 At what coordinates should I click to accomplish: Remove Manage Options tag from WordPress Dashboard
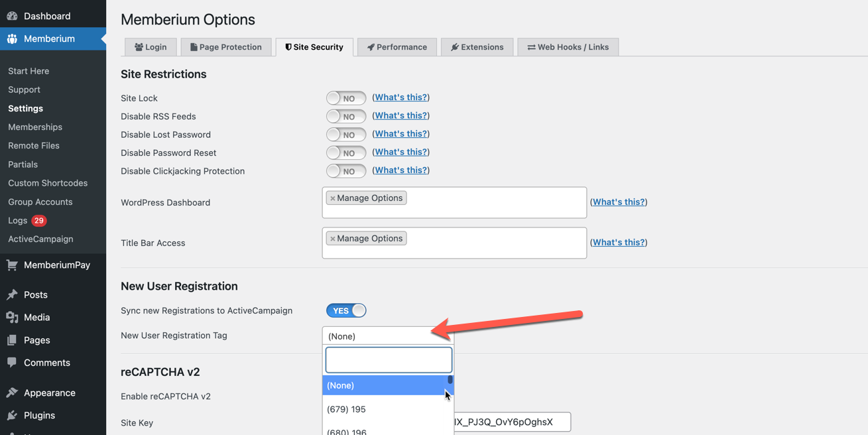pos(332,198)
